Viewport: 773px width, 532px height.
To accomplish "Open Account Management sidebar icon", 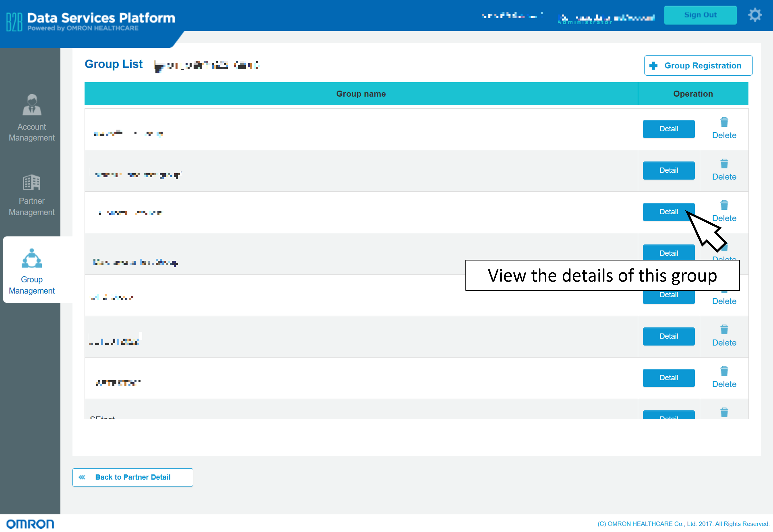I will [x=32, y=105].
